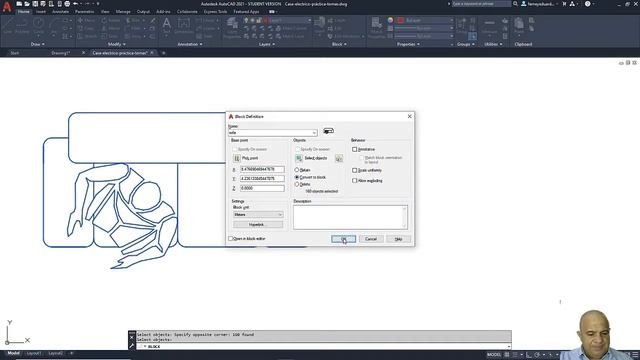Switch to the Start file tab

pos(15,53)
